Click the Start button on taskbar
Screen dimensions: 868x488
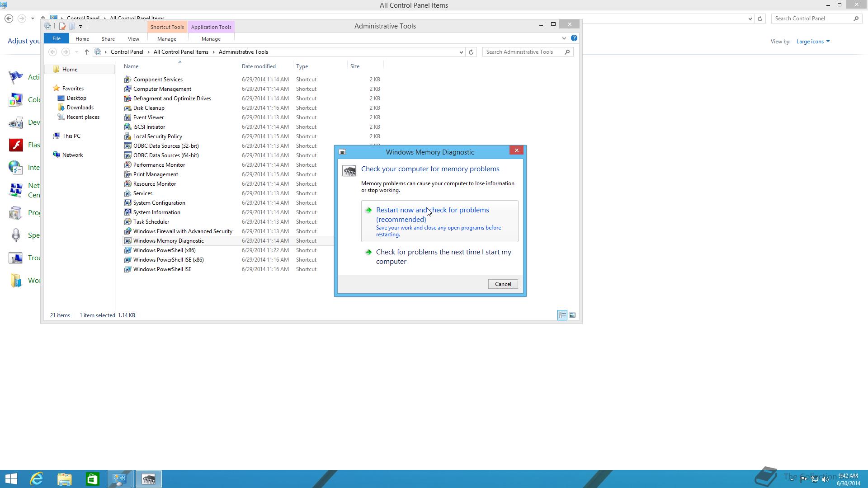11,479
